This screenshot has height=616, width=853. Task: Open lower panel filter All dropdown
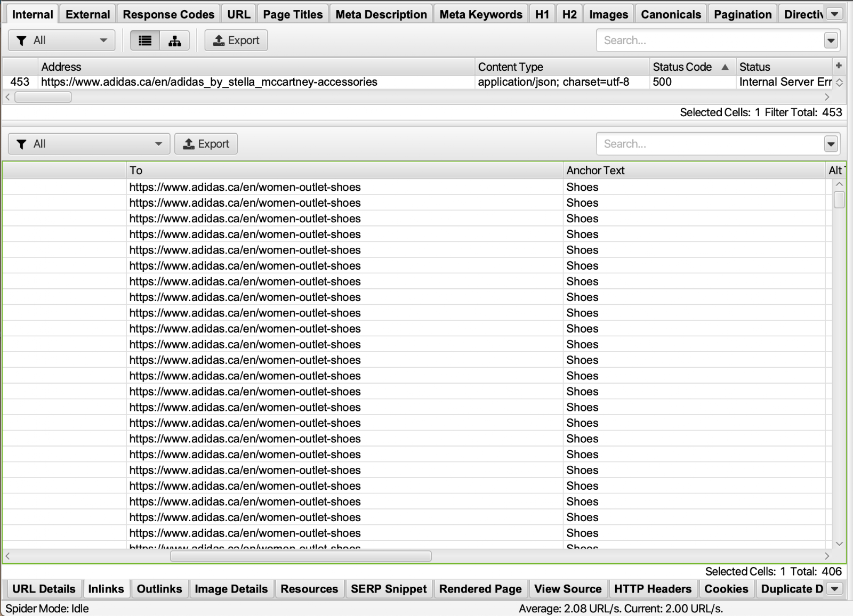point(89,144)
